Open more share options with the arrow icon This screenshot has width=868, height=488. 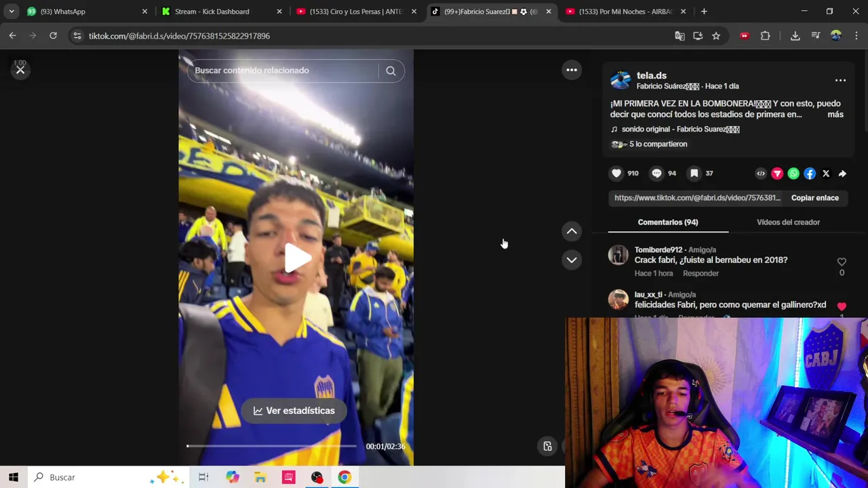click(842, 174)
